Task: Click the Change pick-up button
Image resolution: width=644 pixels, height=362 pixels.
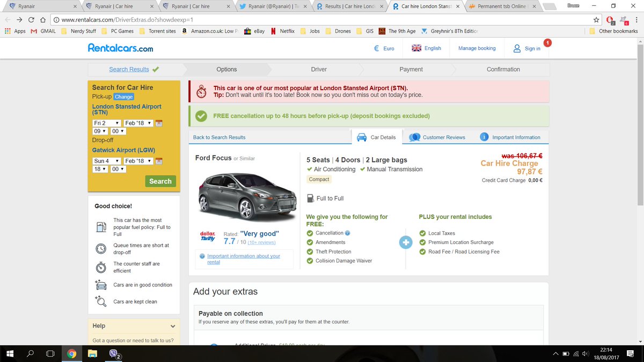Action: pos(123,97)
